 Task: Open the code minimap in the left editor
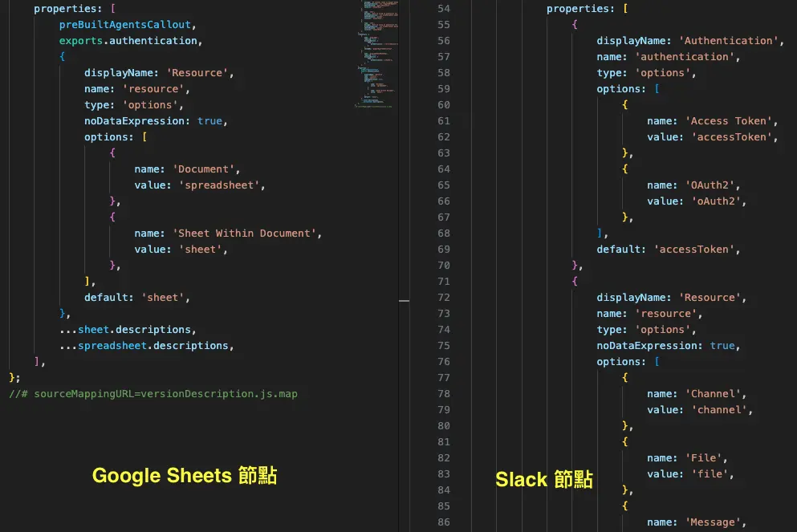tap(377, 53)
